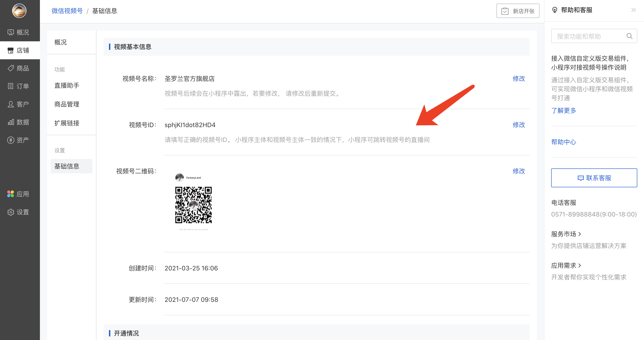The image size is (644, 340).
Task: Open the 设置 gear in sidebar
Action: coord(11,212)
